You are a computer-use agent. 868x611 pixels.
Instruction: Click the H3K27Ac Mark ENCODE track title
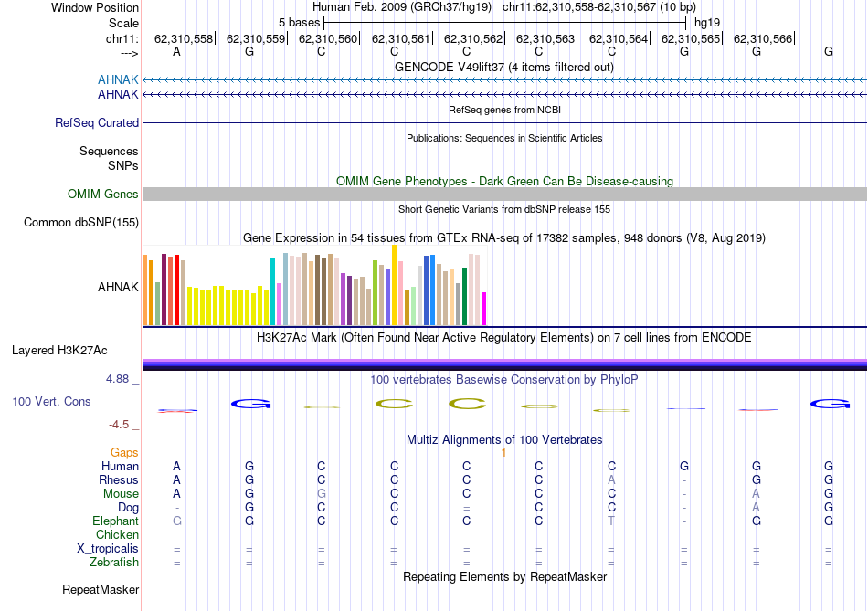click(x=504, y=338)
